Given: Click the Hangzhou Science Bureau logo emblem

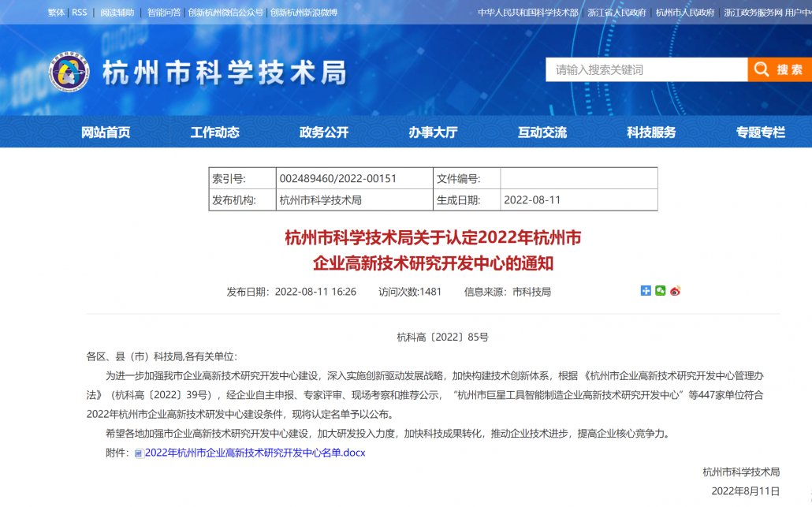Looking at the screenshot, I should tap(69, 73).
